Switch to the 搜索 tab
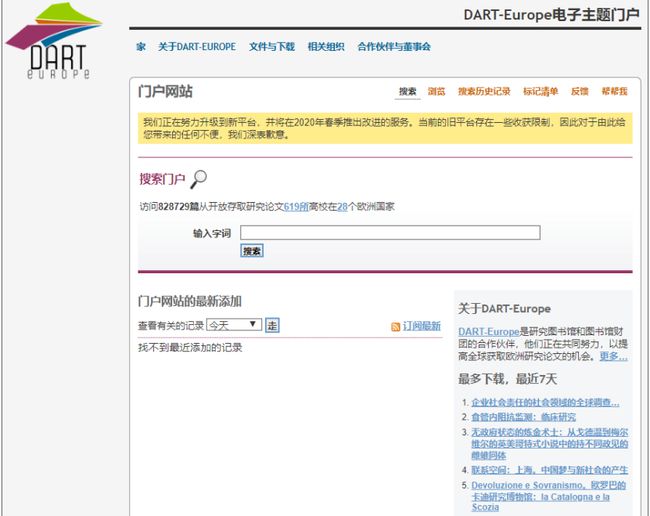Viewport: 650px width, 516px height. point(407,91)
